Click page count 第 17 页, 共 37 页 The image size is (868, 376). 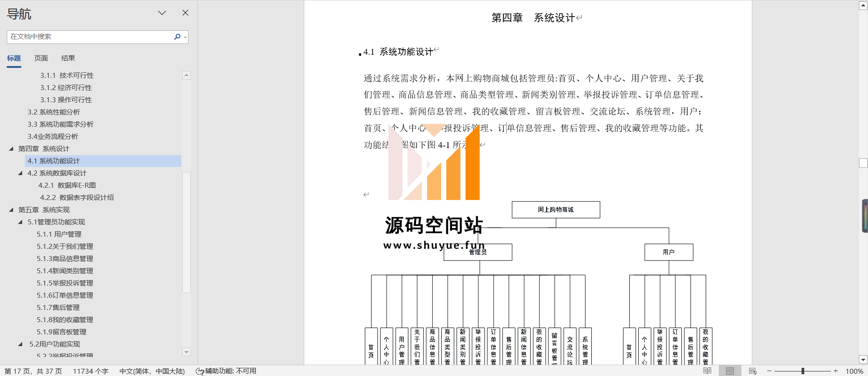[x=33, y=371]
